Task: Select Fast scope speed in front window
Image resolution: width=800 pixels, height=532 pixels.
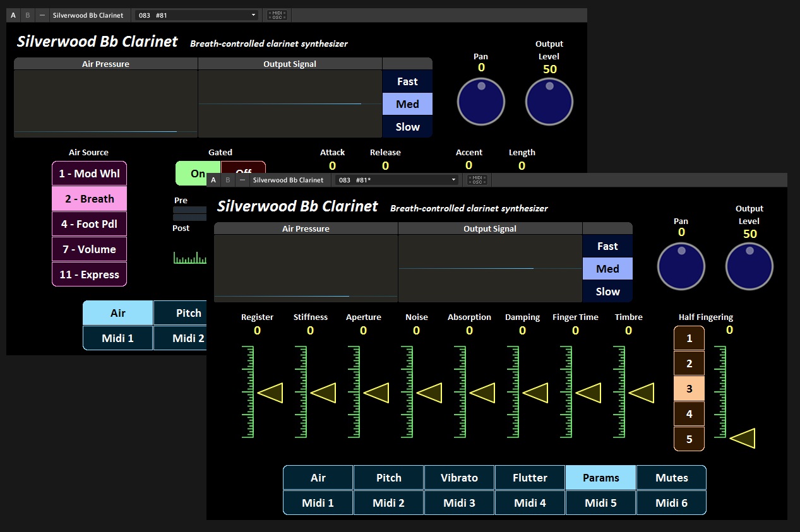Action: pos(607,246)
